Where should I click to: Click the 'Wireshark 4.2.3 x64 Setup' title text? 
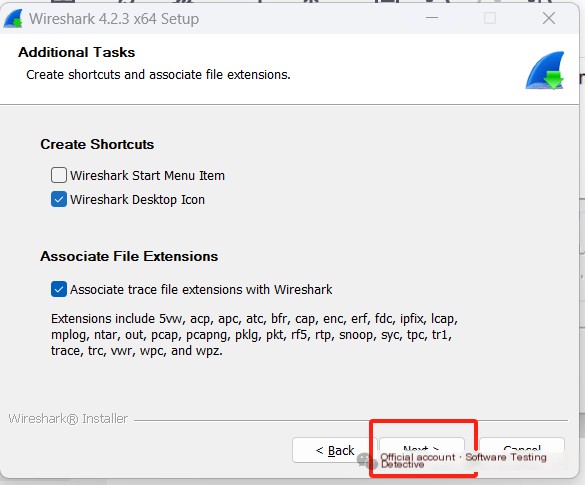(x=114, y=19)
